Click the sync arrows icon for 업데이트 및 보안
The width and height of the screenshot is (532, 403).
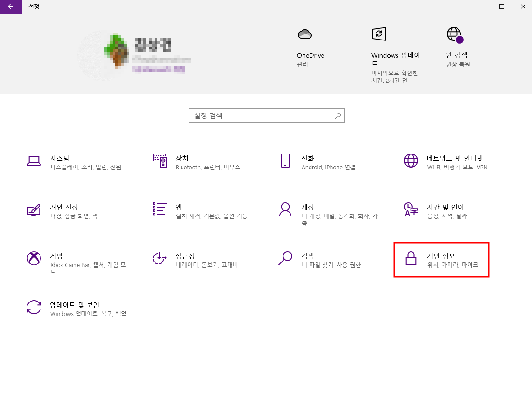click(x=34, y=307)
